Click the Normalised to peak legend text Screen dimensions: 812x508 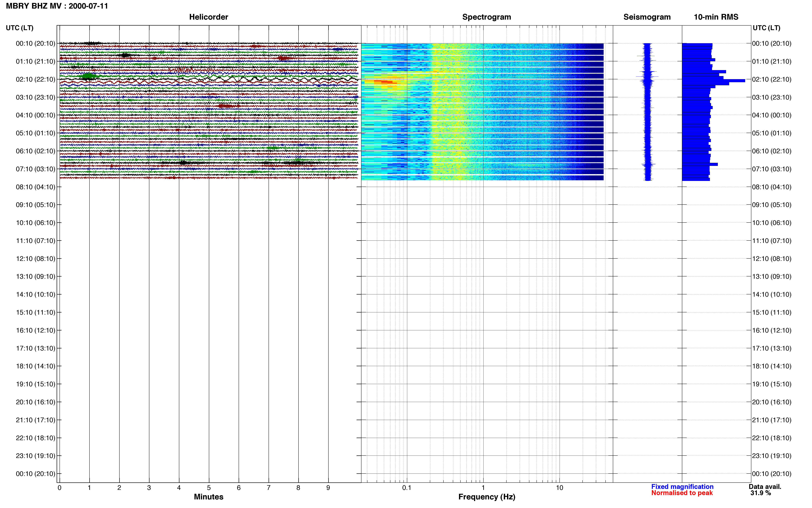(682, 493)
